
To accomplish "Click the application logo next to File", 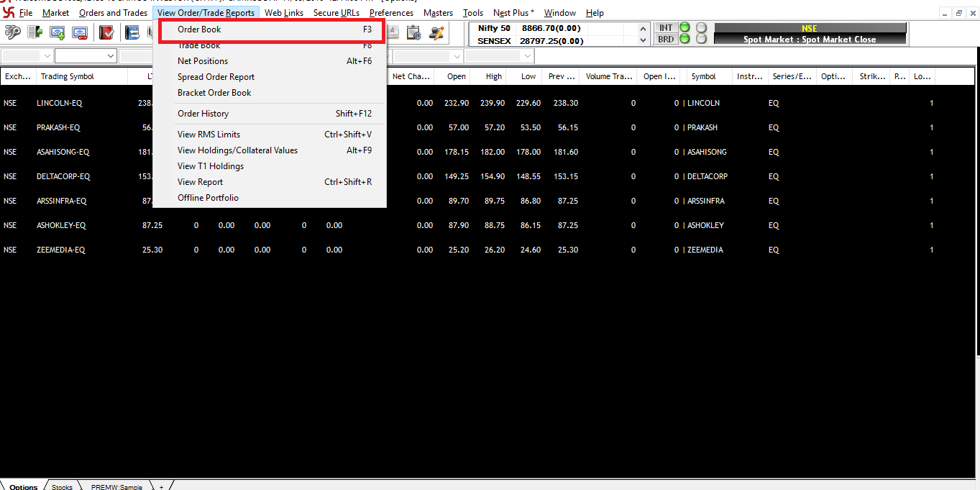I will [x=9, y=13].
